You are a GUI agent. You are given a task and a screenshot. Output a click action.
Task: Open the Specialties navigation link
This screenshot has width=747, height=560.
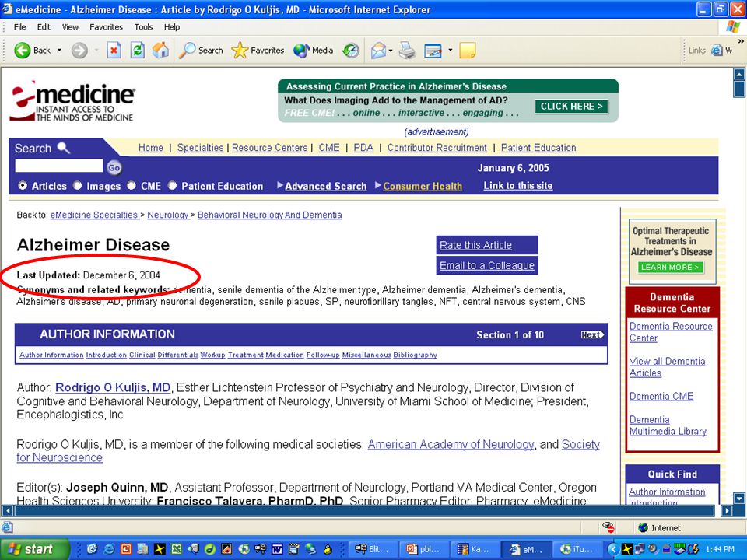click(200, 148)
